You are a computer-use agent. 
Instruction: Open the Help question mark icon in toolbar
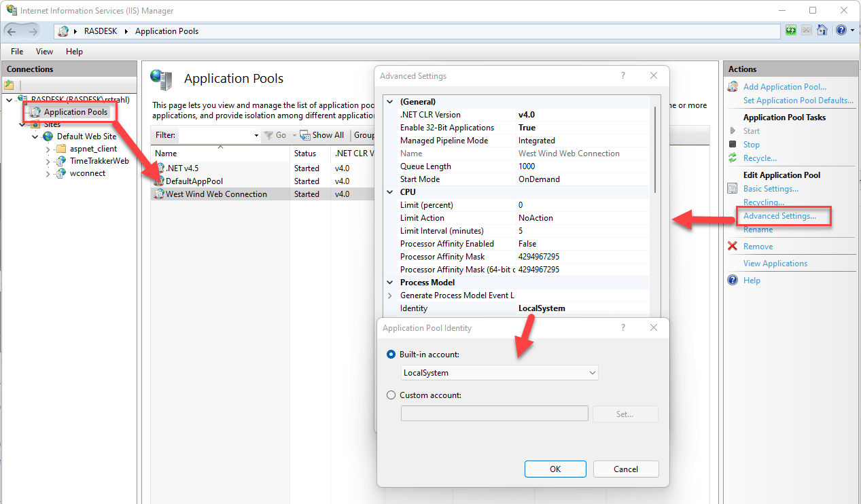point(841,31)
